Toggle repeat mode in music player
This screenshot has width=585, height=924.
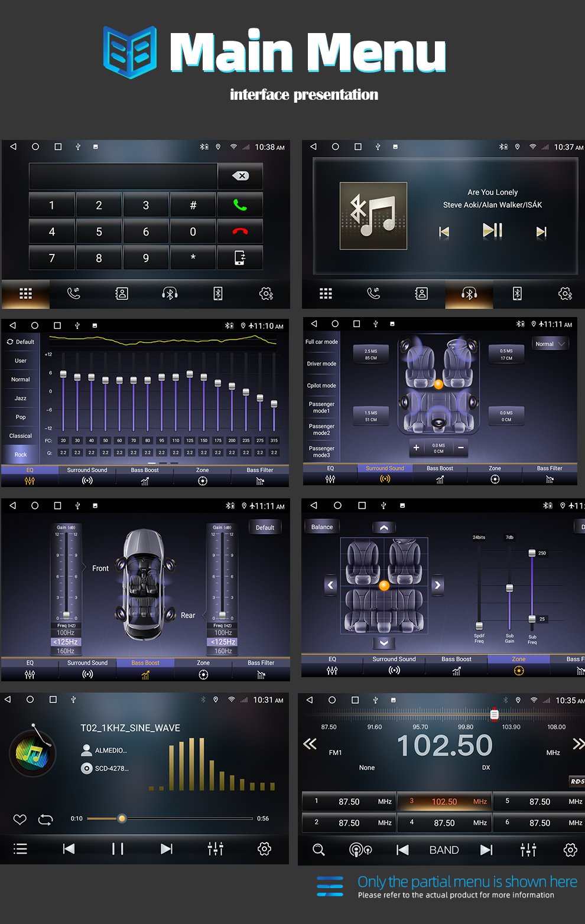(x=45, y=819)
